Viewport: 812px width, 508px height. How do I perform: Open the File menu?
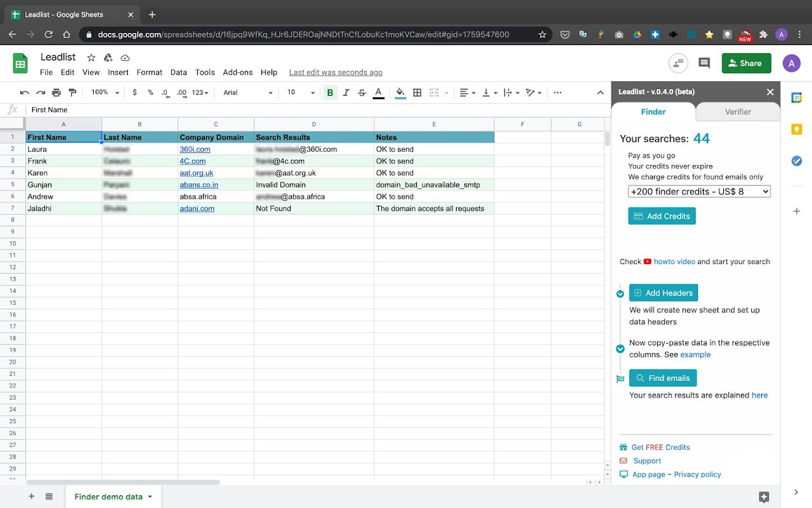pos(46,72)
